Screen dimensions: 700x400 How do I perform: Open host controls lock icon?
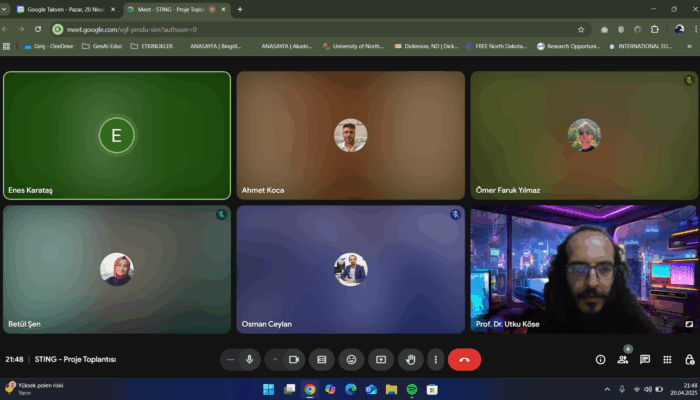click(688, 359)
